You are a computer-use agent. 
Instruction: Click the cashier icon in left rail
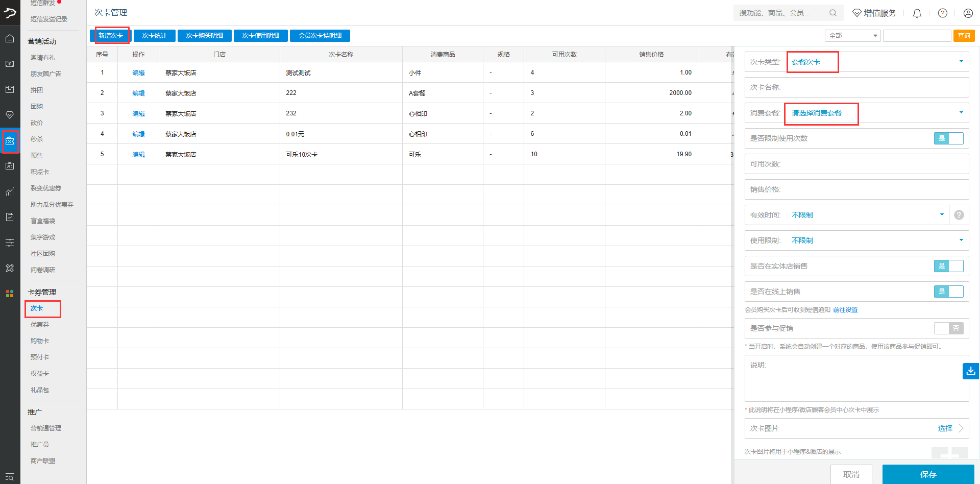coord(10,64)
